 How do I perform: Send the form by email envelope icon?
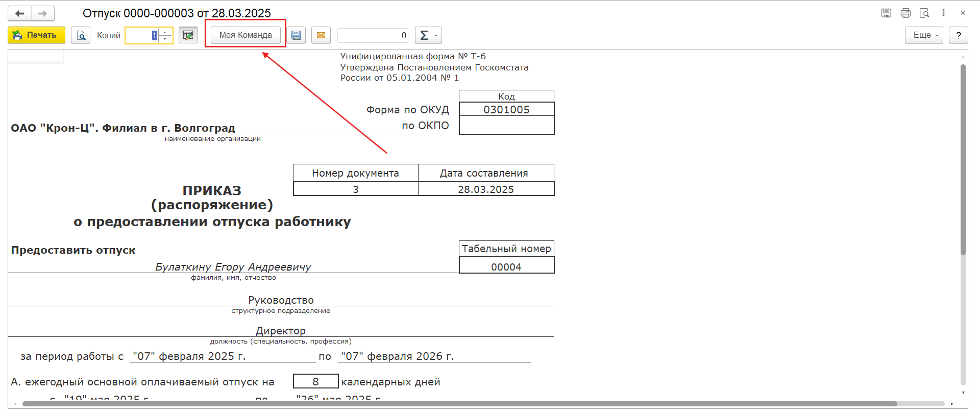pos(321,35)
